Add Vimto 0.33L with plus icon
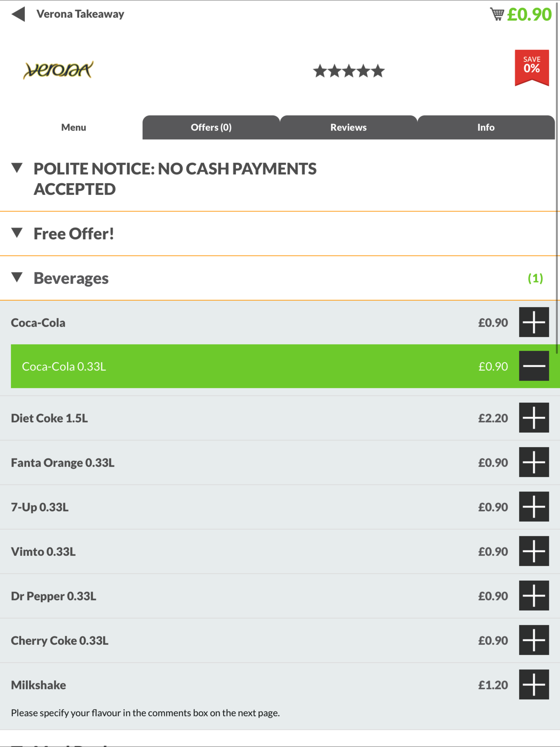This screenshot has width=560, height=747. coord(534,551)
